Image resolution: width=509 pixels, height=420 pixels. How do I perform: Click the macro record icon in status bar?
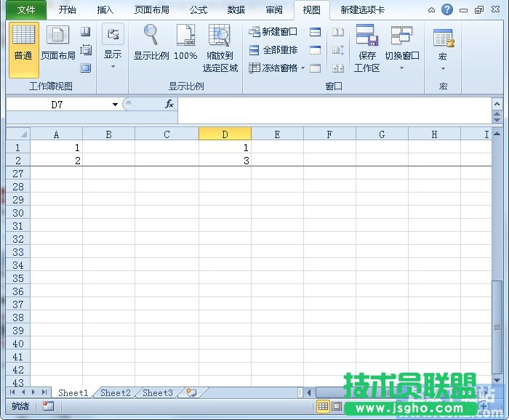point(48,406)
